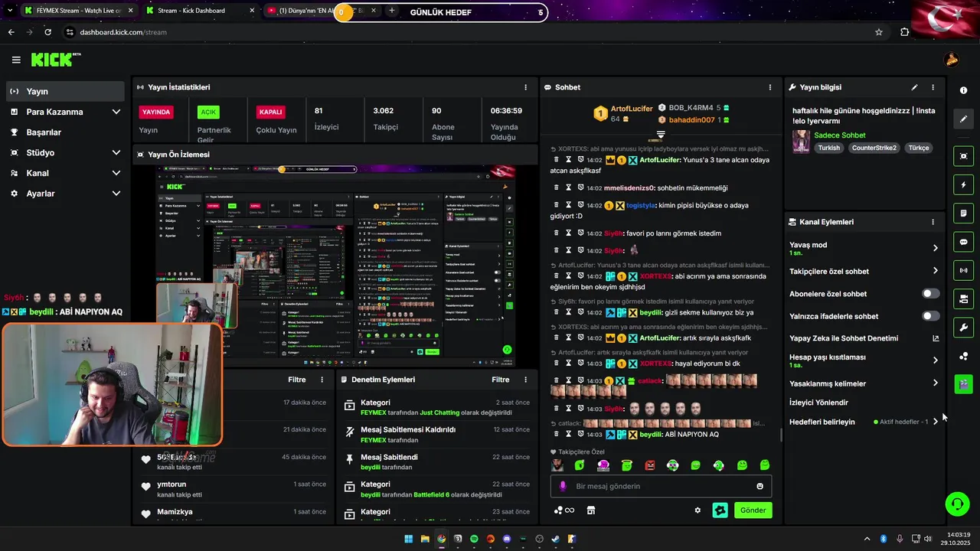Screen dimensions: 980x551
Task: Click the purple microphone icon in the message box
Action: pos(563,486)
